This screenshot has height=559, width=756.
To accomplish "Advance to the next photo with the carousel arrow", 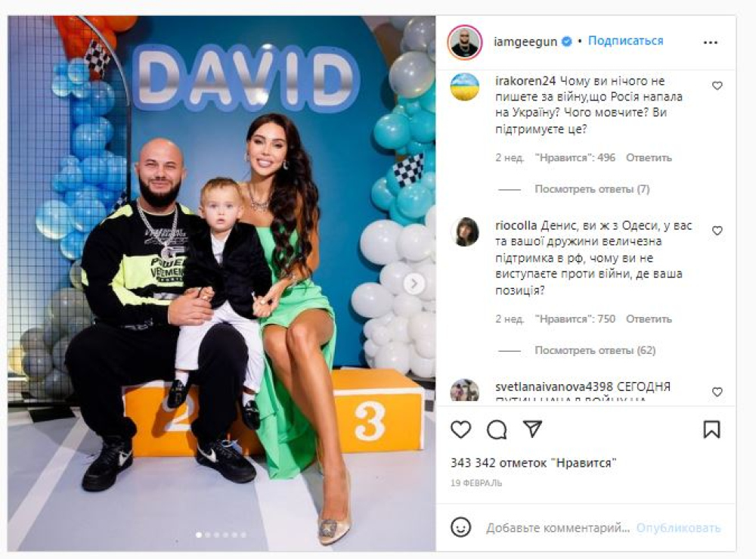I will tap(414, 284).
